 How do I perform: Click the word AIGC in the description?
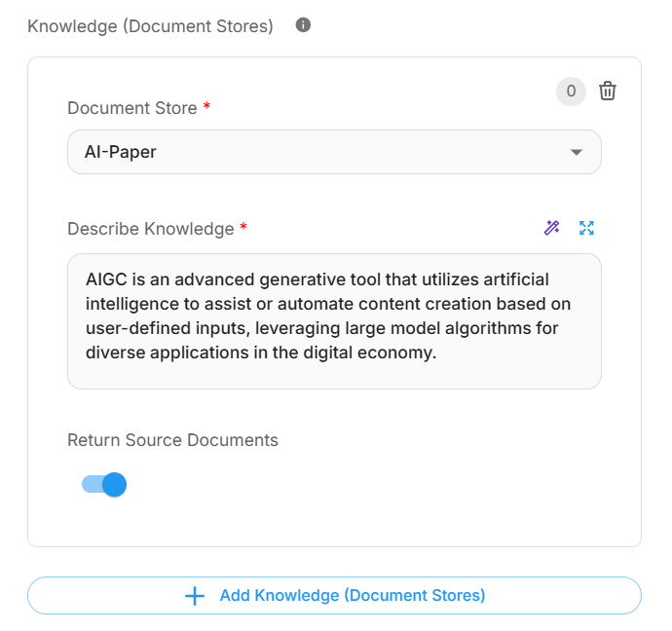(105, 280)
